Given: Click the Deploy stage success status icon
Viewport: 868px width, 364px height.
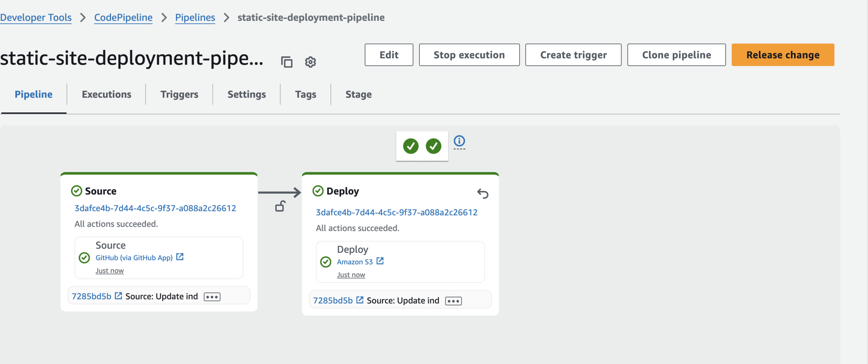Looking at the screenshot, I should point(318,191).
